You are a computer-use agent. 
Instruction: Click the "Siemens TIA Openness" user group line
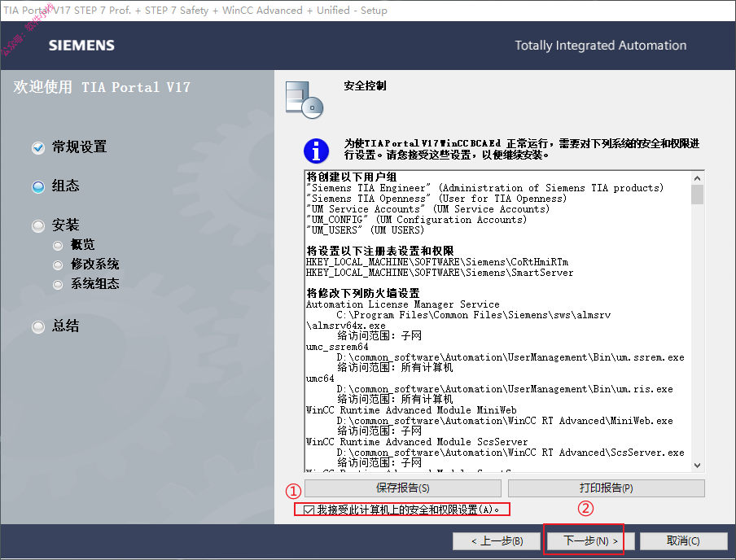coord(436,199)
